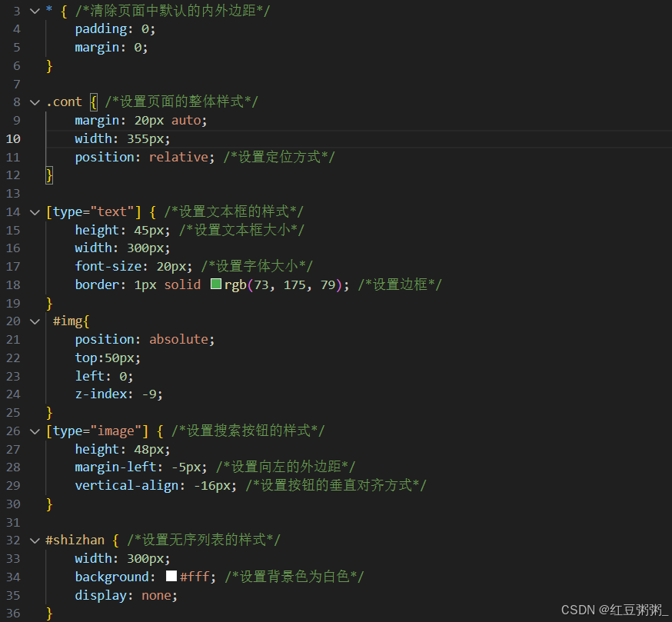Viewport: 672px width, 622px height.
Task: Click the "background" property name
Action: [x=111, y=577]
